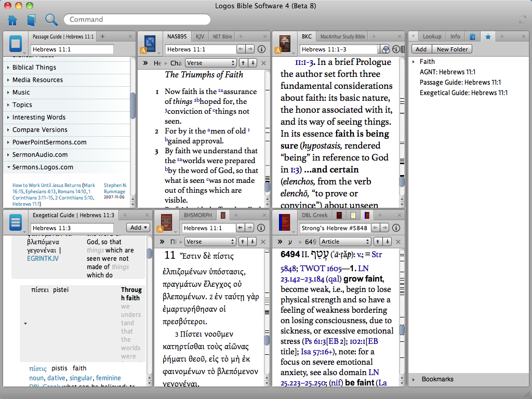Click the Search magnifier icon
The height and width of the screenshot is (399, 532).
coord(51,20)
